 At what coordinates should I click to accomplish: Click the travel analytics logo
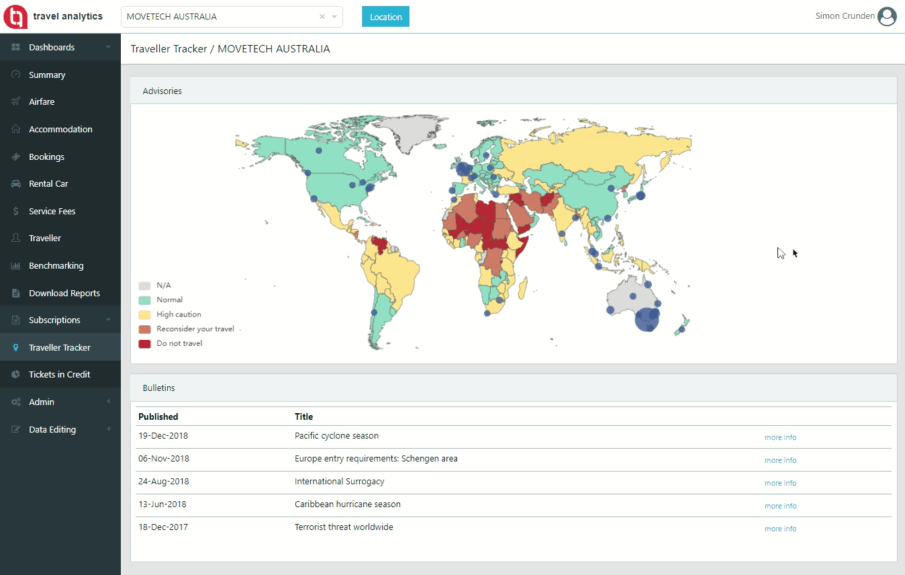tap(16, 17)
